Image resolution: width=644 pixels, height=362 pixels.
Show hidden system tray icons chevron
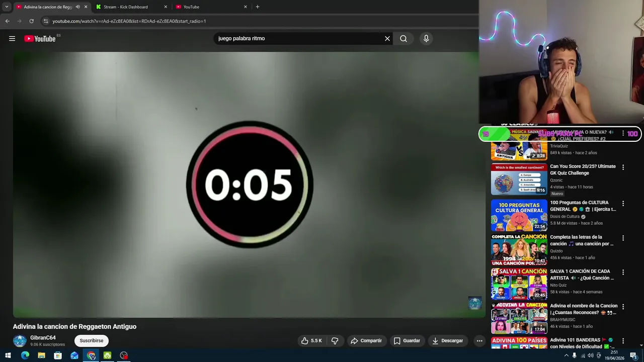tap(567, 355)
